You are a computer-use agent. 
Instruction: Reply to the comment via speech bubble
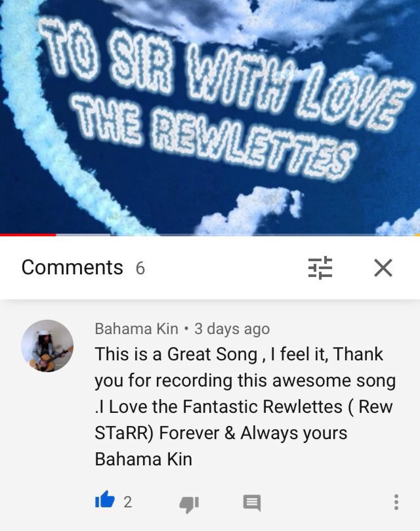252,502
